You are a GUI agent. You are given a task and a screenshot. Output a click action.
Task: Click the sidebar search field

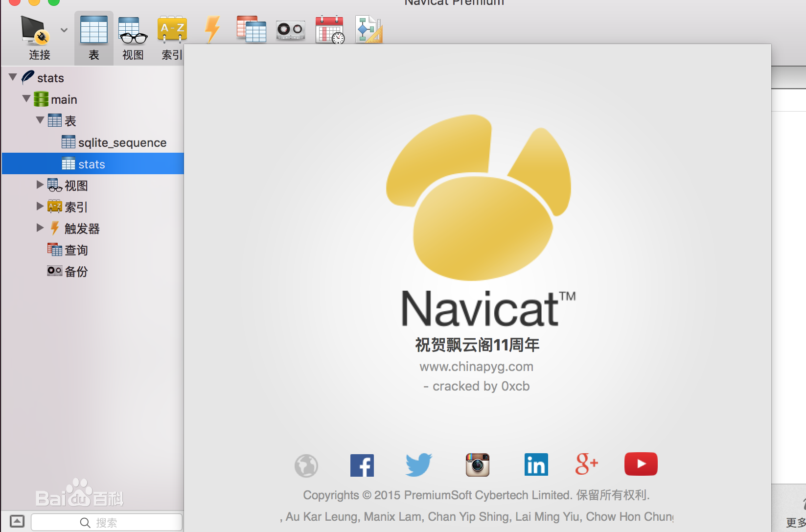[107, 522]
